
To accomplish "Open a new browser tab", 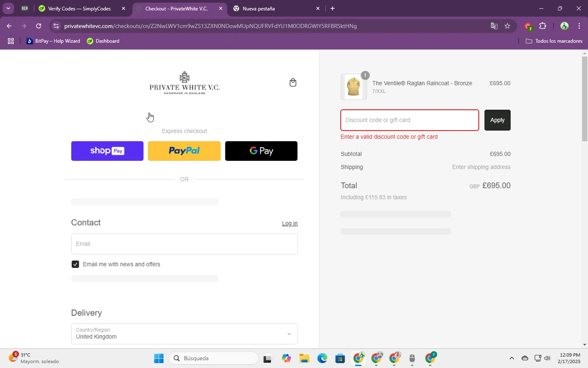I will coord(332,9).
